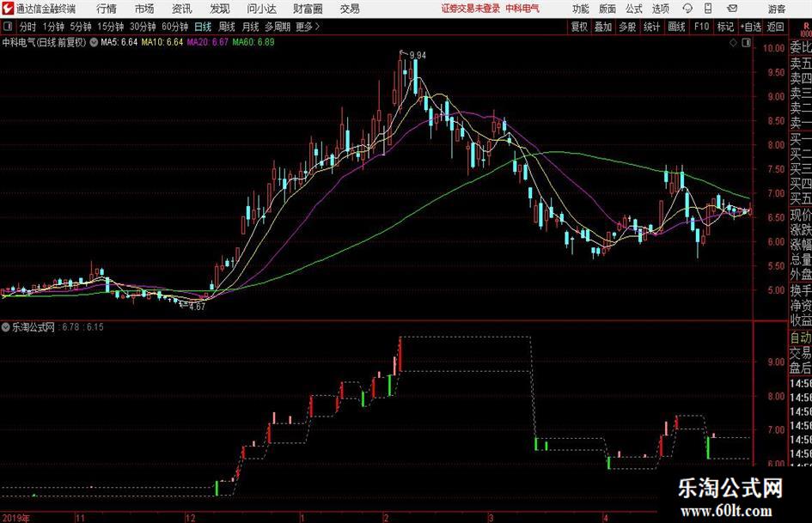This screenshot has width=812, height=523.
Task: Expand the 更多 periods dropdown
Action: [x=308, y=27]
